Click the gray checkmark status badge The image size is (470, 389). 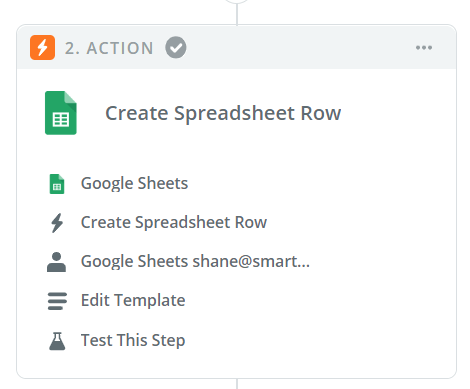[176, 47]
